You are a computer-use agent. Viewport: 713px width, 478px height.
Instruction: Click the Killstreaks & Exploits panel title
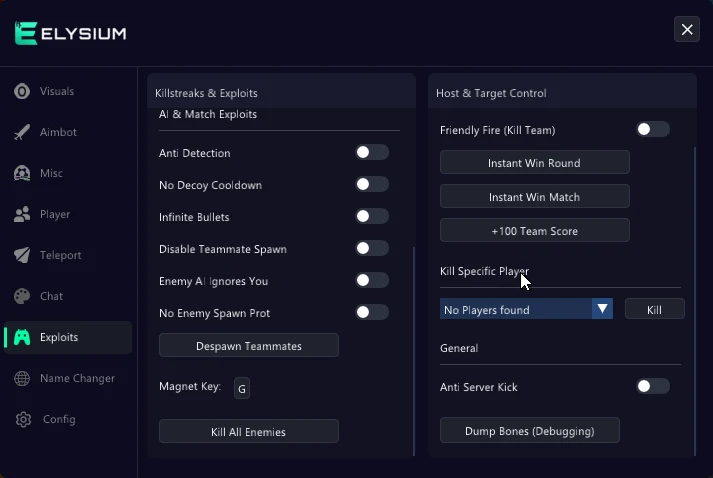[206, 93]
